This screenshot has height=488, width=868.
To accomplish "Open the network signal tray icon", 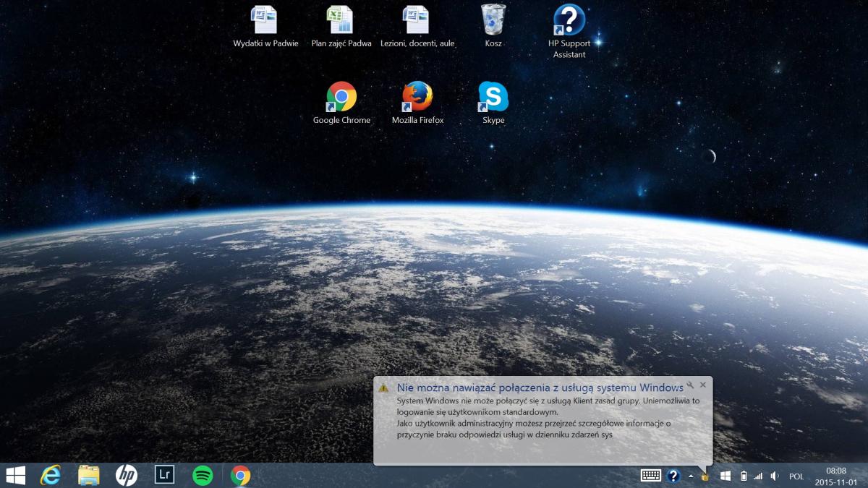I will pos(758,476).
